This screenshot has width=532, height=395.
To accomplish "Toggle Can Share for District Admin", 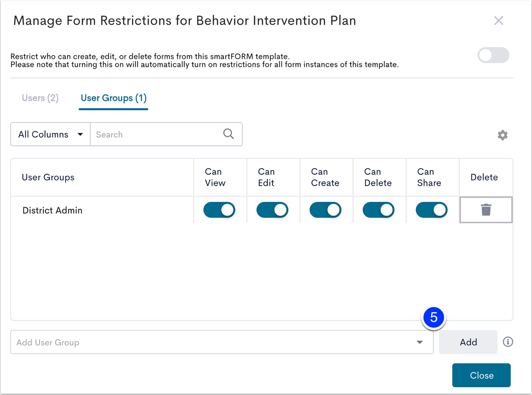I will click(x=432, y=210).
